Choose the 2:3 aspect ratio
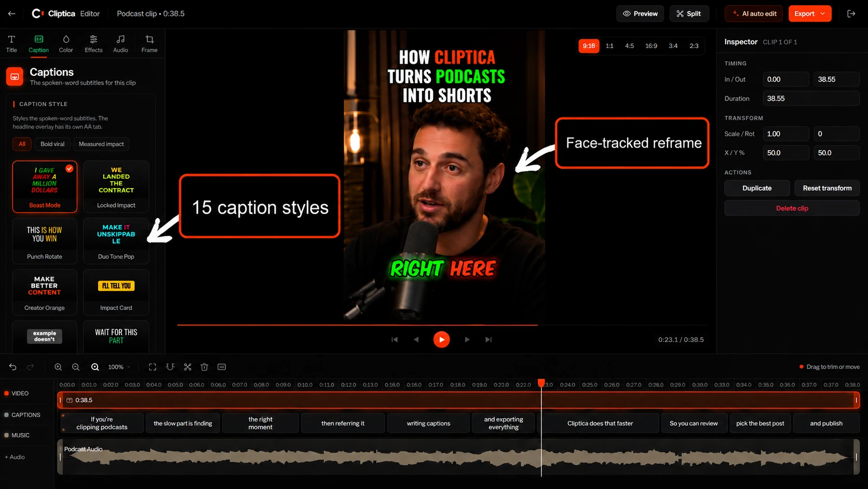Image resolution: width=868 pixels, height=489 pixels. tap(694, 46)
